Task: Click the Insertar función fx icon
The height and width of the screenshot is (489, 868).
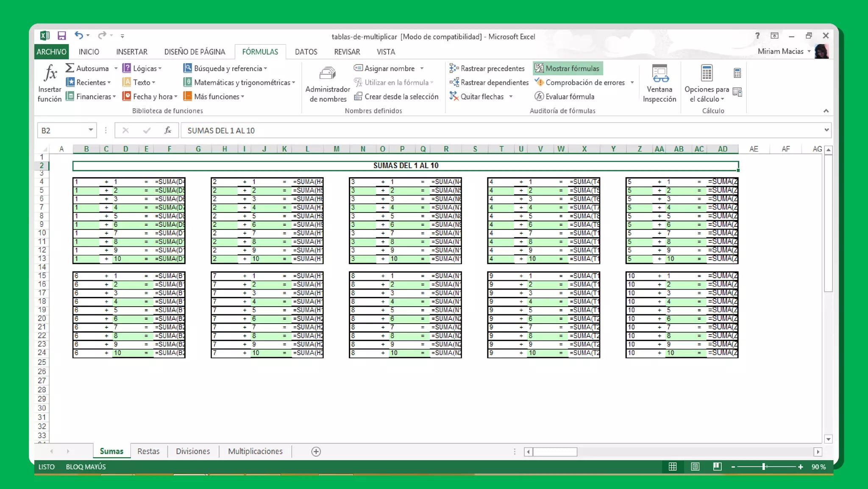Action: tap(50, 73)
